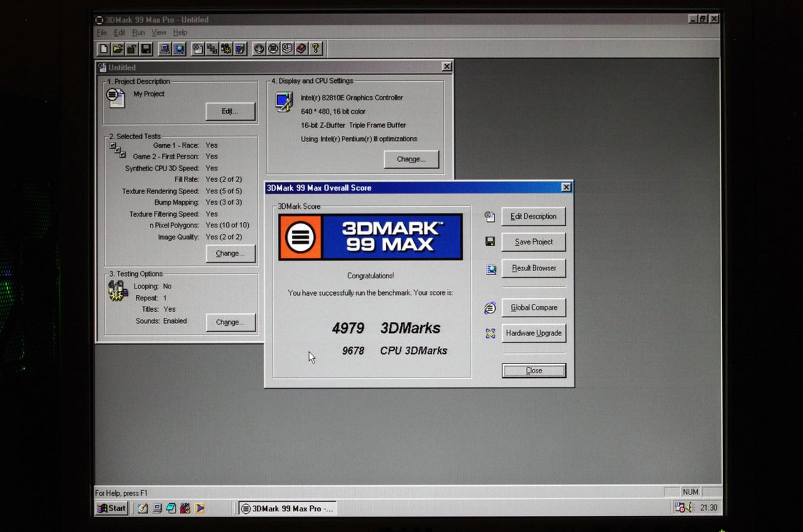Click the Hardware Upgrade button
The image size is (803, 532).
[x=533, y=333]
